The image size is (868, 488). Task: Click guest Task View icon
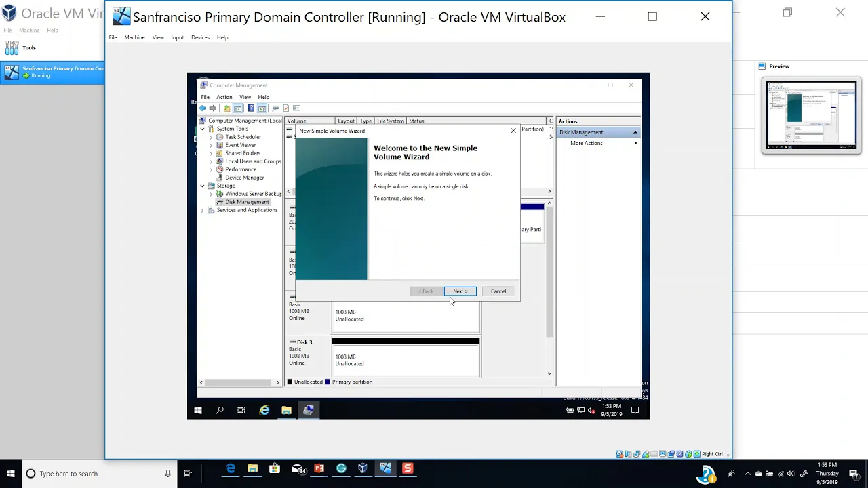click(x=241, y=410)
